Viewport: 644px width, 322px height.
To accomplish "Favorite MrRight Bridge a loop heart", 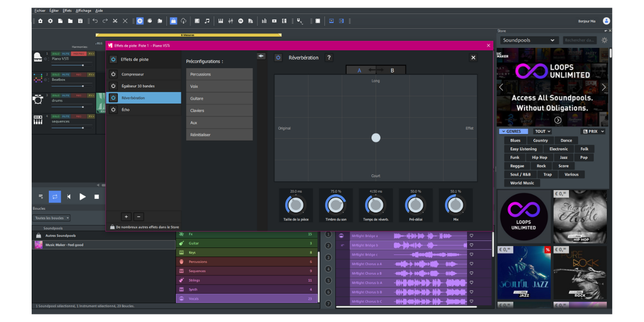I will tap(472, 236).
